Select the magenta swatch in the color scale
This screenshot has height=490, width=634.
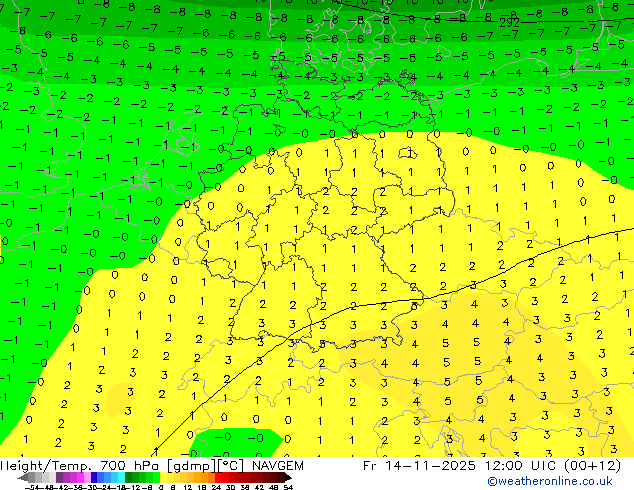(80, 477)
